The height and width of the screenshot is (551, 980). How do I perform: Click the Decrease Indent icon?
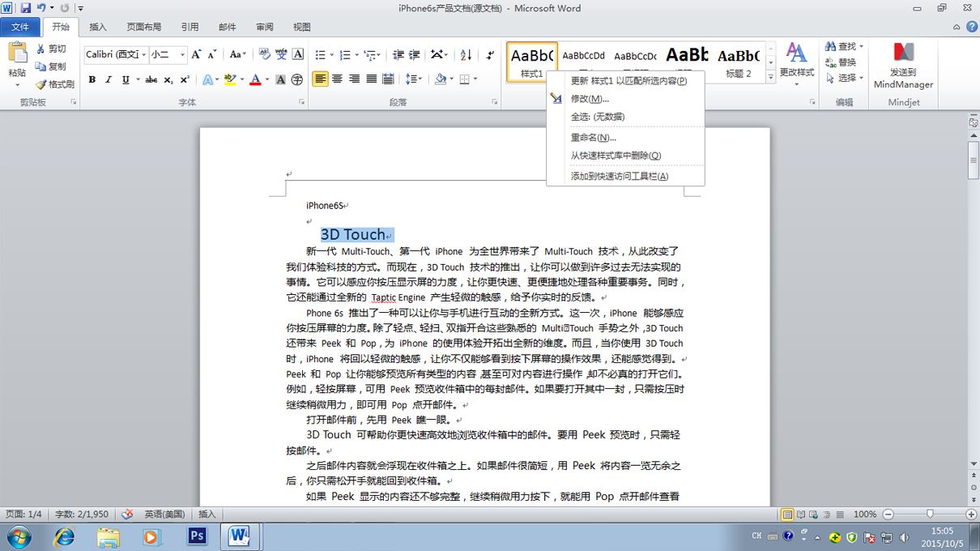click(398, 54)
